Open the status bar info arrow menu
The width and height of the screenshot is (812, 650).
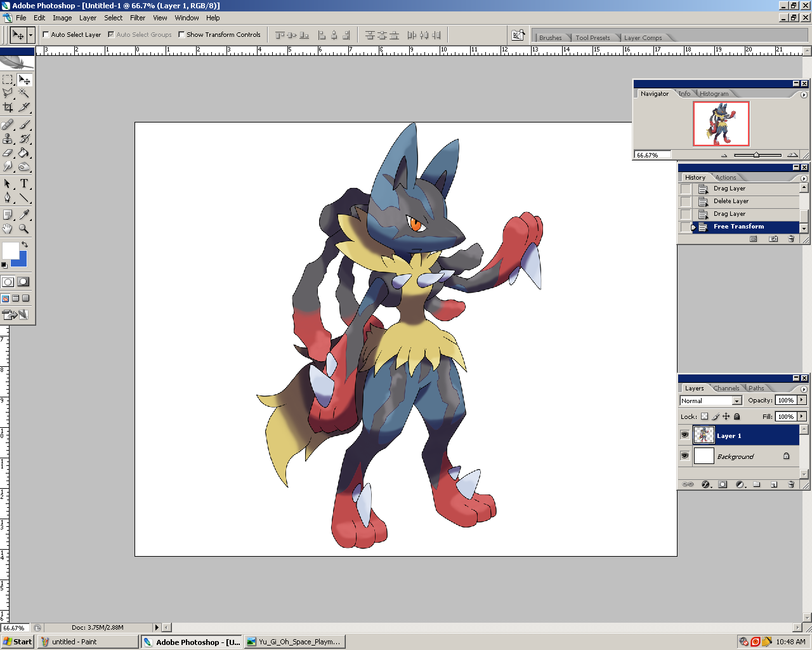[x=157, y=627]
